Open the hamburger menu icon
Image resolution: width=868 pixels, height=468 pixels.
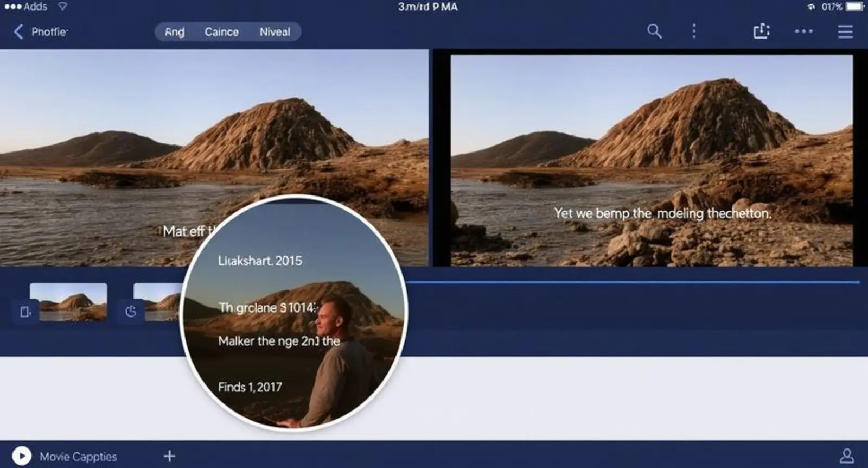point(845,31)
